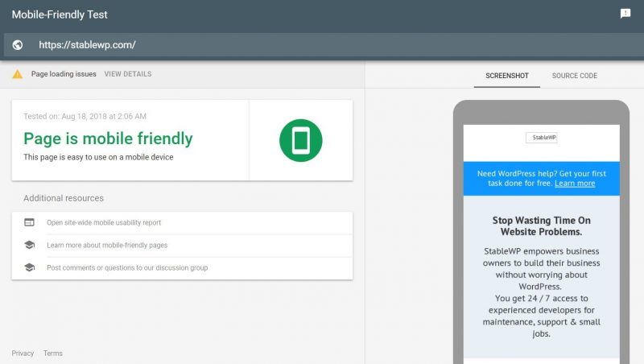Click the green mobile phone icon
This screenshot has width=644, height=364.
click(x=300, y=140)
